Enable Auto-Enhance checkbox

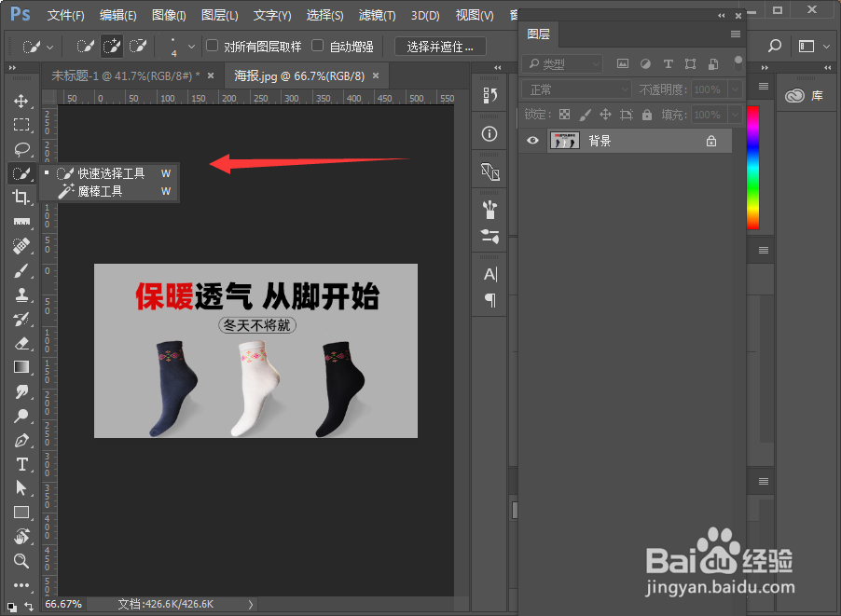click(318, 46)
